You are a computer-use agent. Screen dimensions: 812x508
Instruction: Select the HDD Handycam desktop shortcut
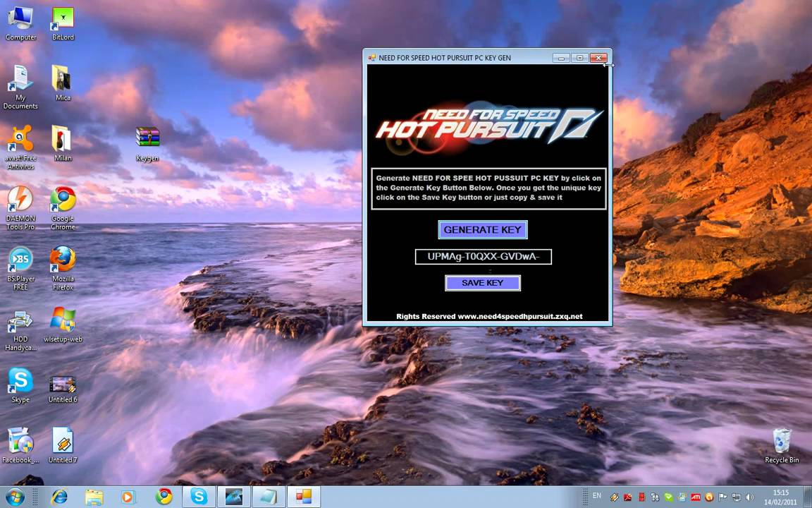click(20, 331)
